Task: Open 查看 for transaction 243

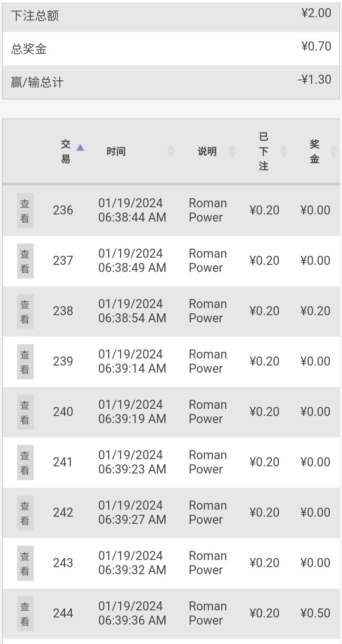Action: click(25, 563)
